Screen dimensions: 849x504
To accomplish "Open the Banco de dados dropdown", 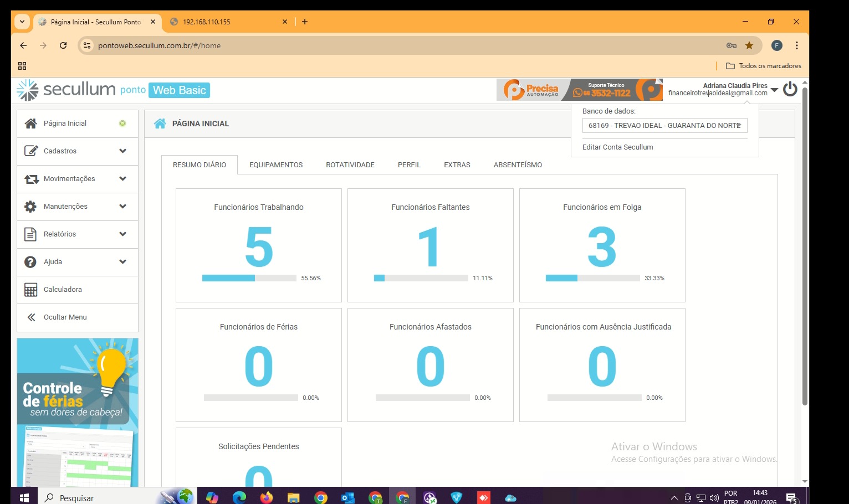I will click(x=664, y=126).
